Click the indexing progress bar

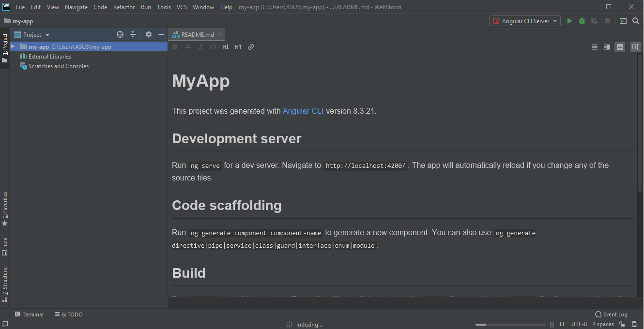tap(511, 324)
